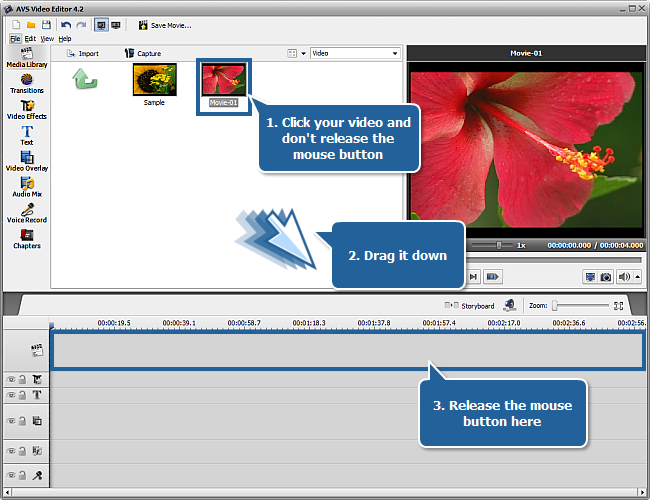Adjust the 1x playback speed slider
The height and width of the screenshot is (500, 650).
point(499,245)
